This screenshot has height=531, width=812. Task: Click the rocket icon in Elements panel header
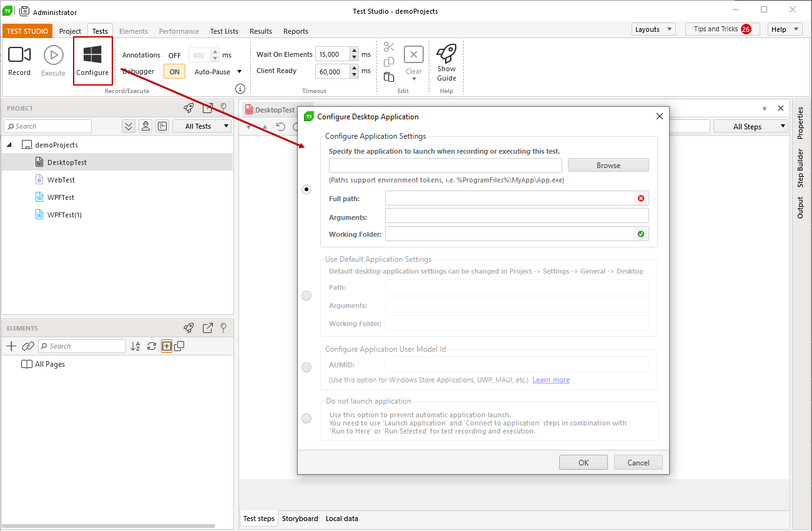(188, 328)
